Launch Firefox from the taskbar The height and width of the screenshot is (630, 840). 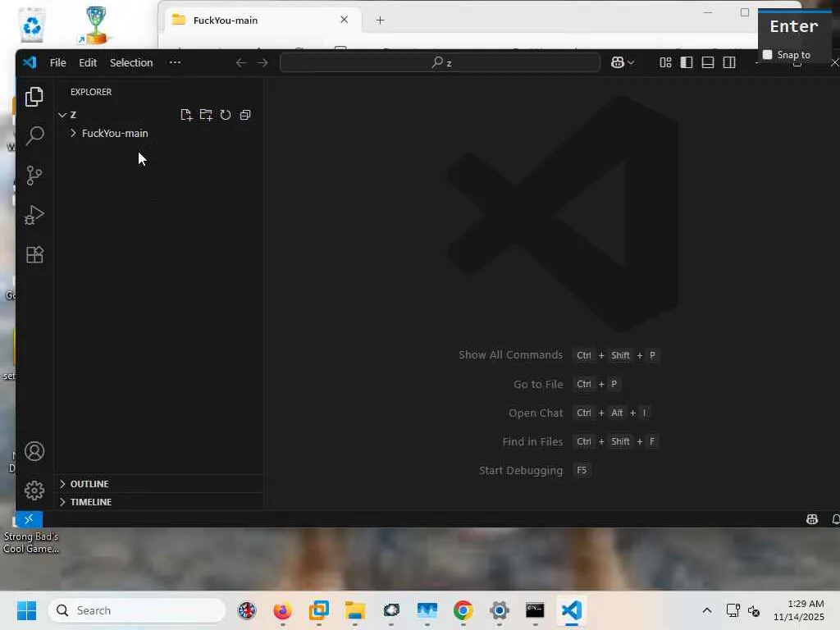[x=282, y=610]
